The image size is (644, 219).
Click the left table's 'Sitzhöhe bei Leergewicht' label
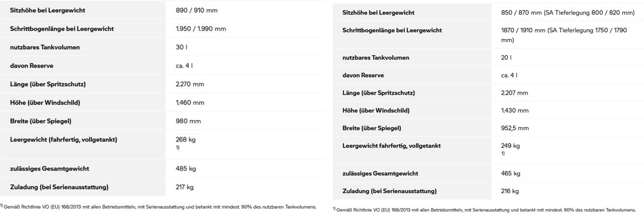pos(48,10)
